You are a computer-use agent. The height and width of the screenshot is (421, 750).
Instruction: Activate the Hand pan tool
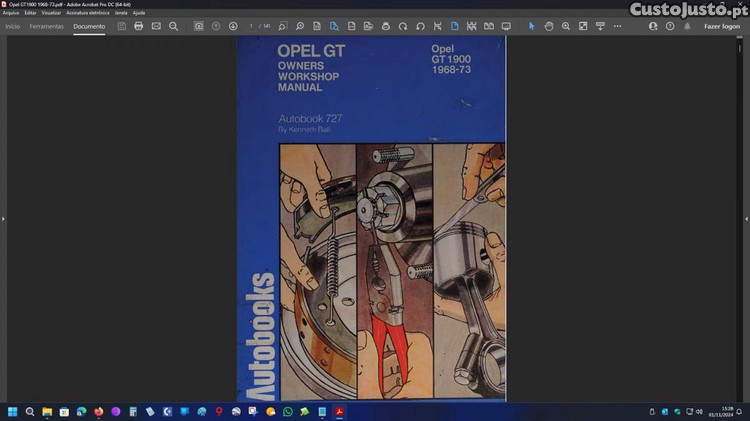pos(549,26)
